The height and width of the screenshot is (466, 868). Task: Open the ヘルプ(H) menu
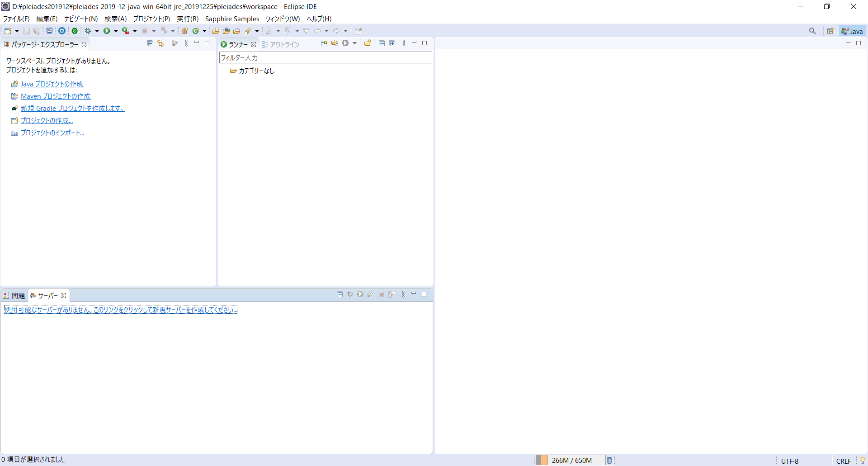(319, 19)
